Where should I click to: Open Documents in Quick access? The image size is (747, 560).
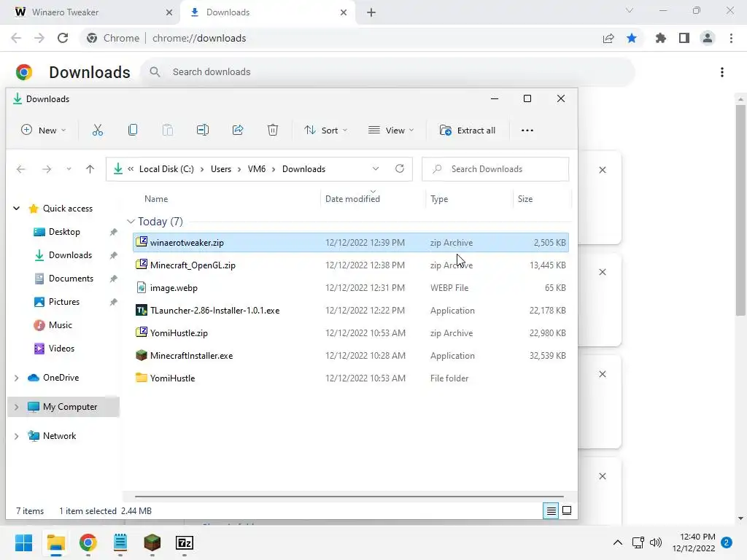coord(71,279)
